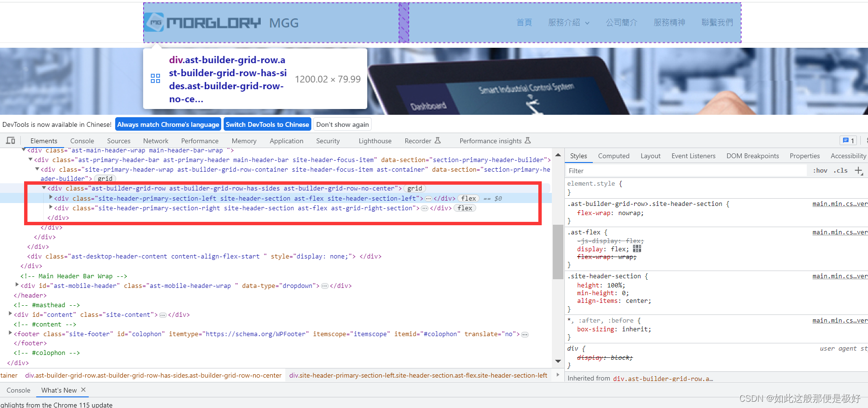868x408 pixels.
Task: Select the Styles sidebar tab
Action: [x=578, y=156]
